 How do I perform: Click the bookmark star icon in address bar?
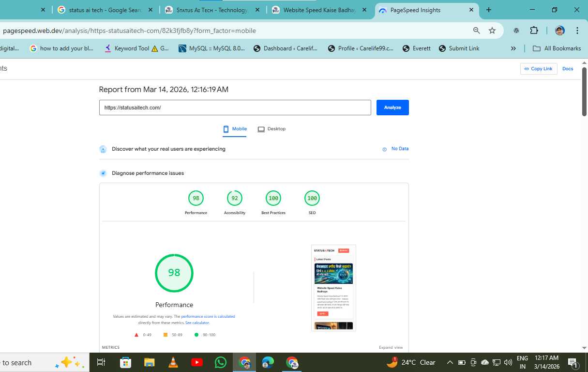point(492,31)
